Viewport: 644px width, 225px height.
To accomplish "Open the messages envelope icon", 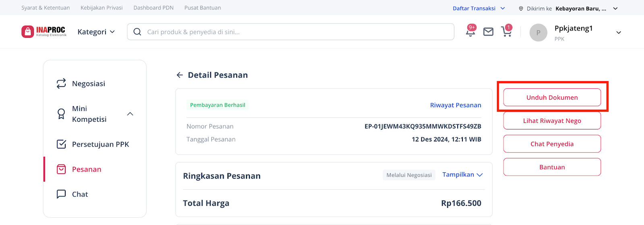I will (x=488, y=32).
